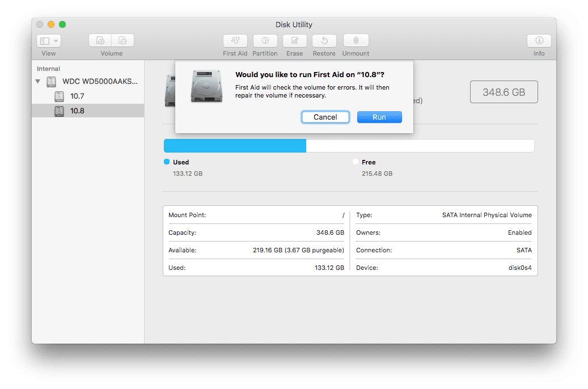Run First Aid from the toolbar
Screen dimensions: 588x389
coord(235,41)
